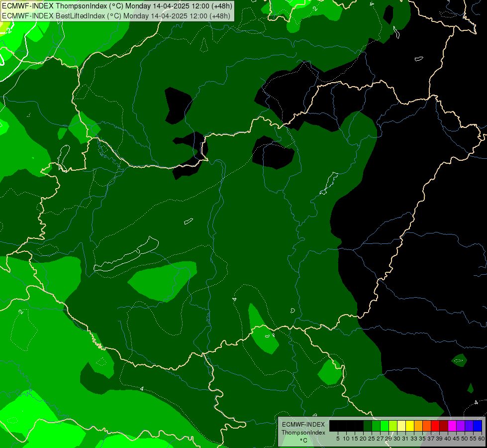The image size is (487, 448).
Task: Click the magenta 40–45 legend swatch
Action: [452, 426]
